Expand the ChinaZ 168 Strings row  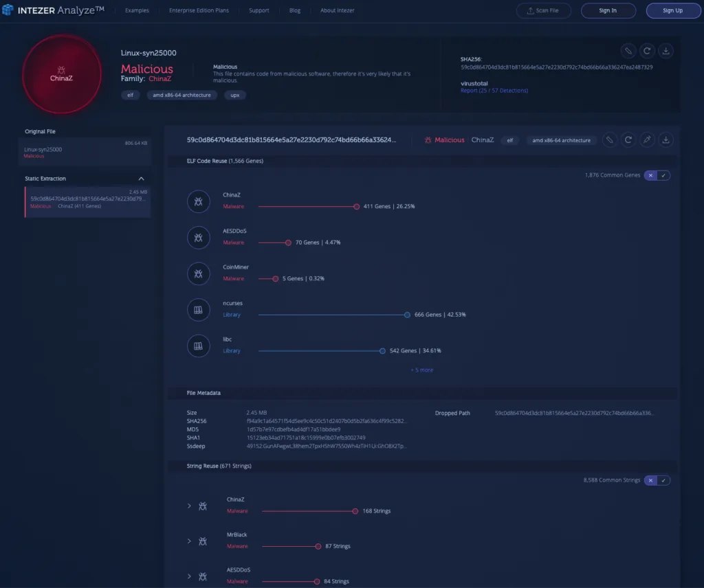pos(189,506)
